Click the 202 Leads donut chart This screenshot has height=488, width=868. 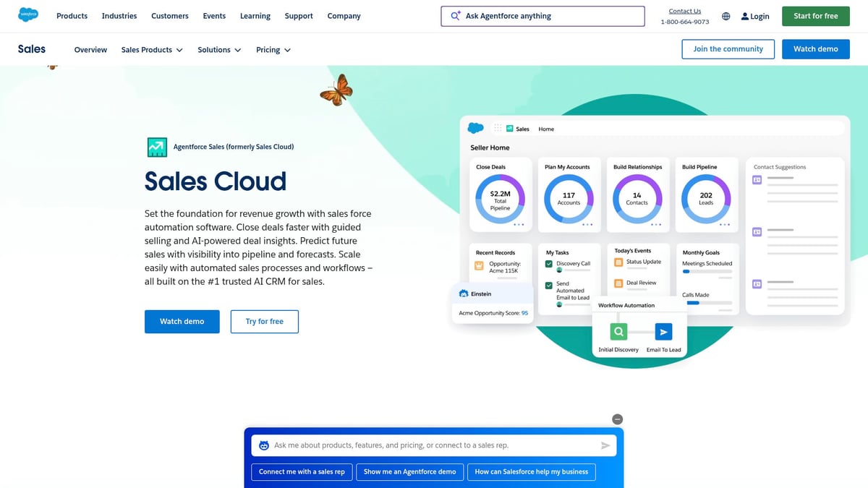706,198
